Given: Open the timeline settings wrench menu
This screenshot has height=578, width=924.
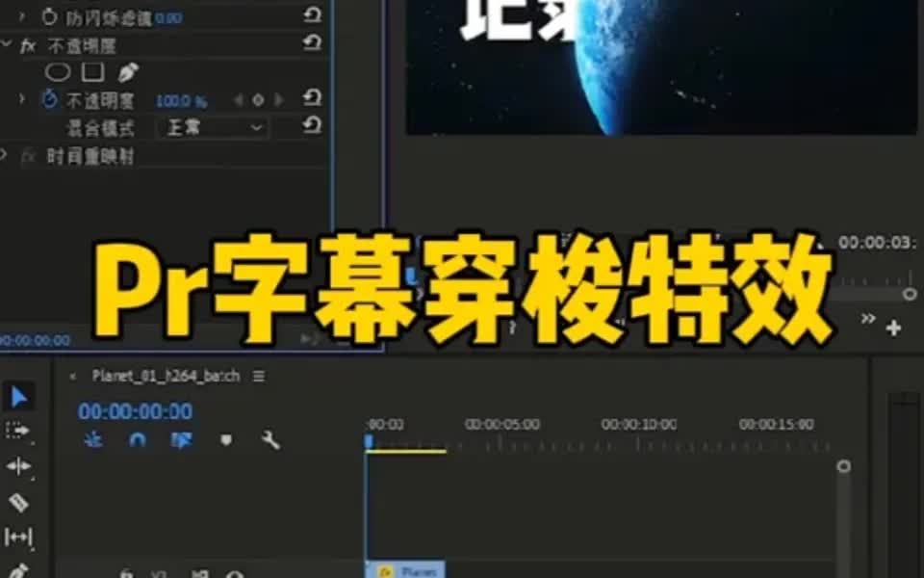Looking at the screenshot, I should coord(270,439).
